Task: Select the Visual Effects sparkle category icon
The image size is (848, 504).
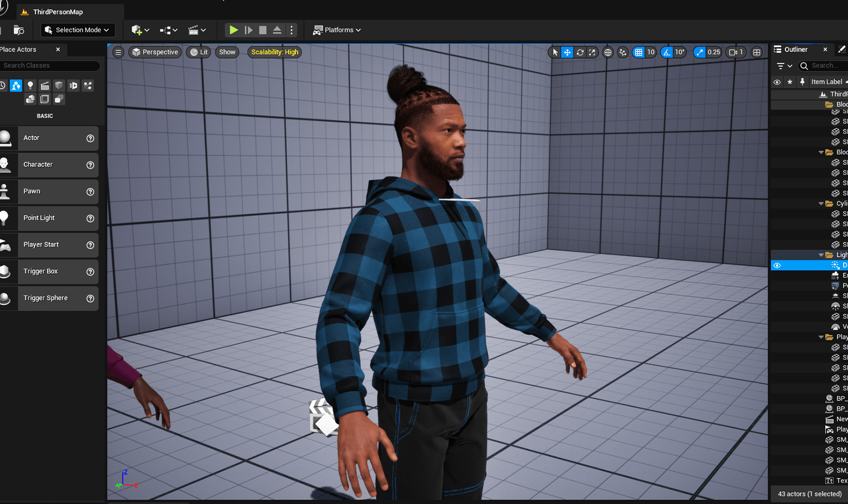Action: pyautogui.click(x=88, y=85)
